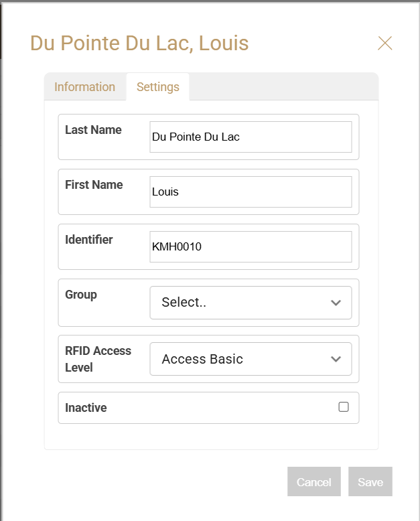
Task: Click the Inactive label text
Action: (x=86, y=407)
